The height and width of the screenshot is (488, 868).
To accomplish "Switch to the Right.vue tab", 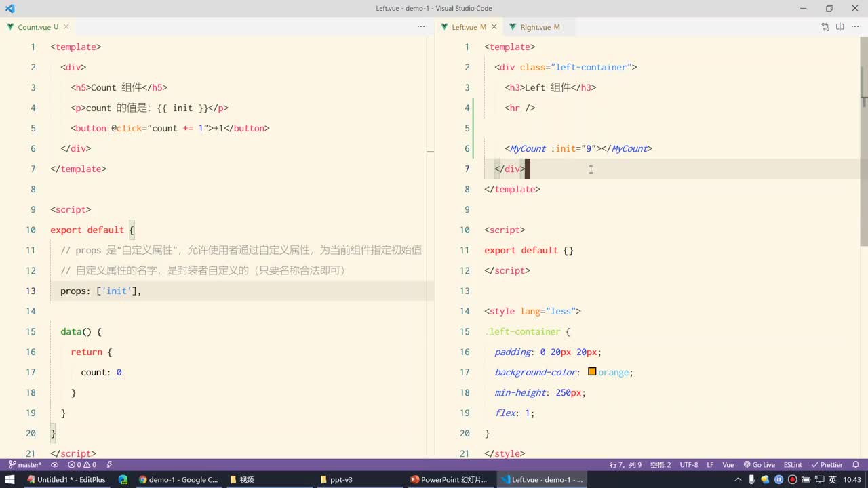I will pyautogui.click(x=540, y=27).
